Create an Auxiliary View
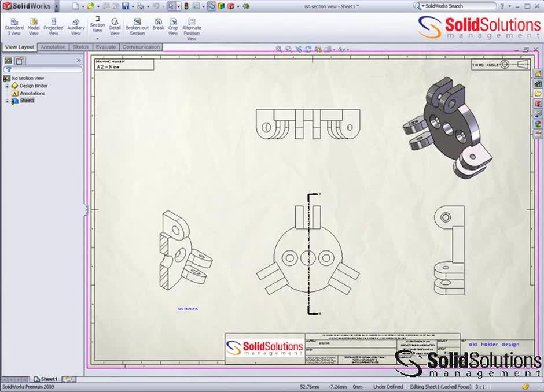This screenshot has height=392, width=544. tap(76, 25)
